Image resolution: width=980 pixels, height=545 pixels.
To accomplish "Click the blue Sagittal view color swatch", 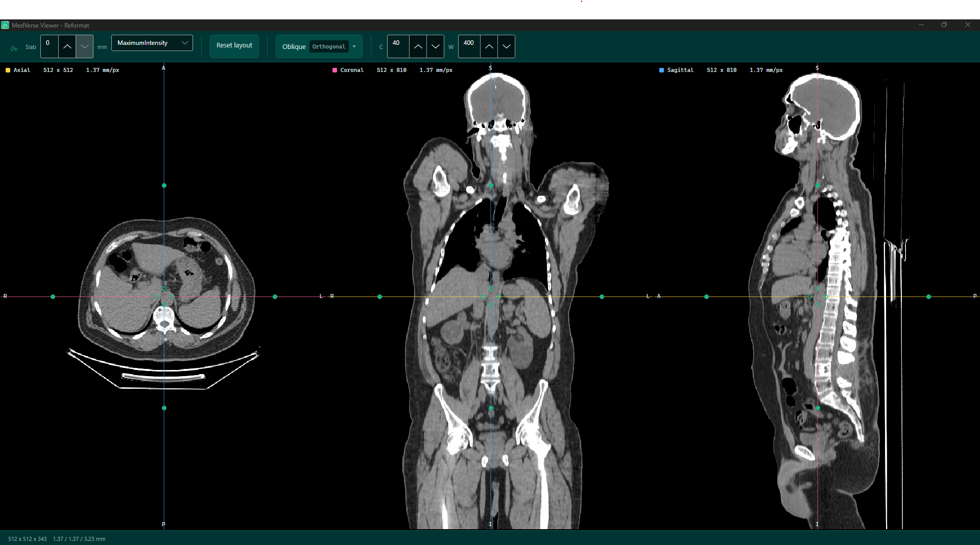I will click(x=661, y=70).
